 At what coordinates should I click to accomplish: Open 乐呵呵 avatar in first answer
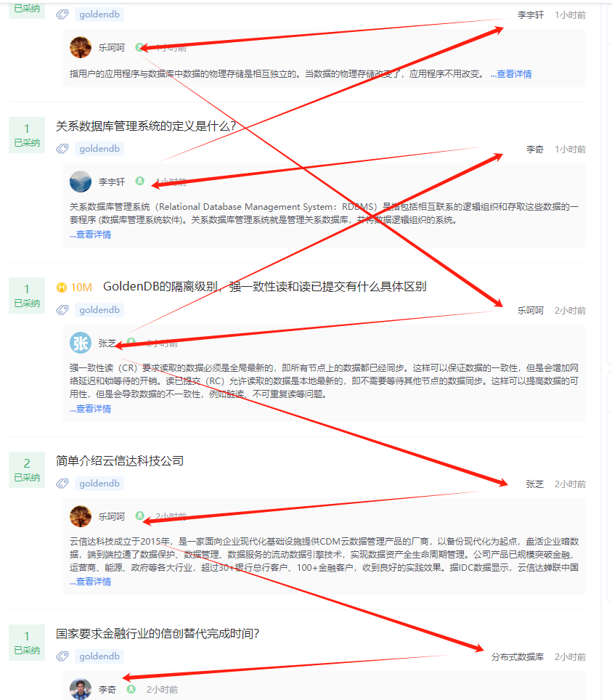pyautogui.click(x=81, y=47)
